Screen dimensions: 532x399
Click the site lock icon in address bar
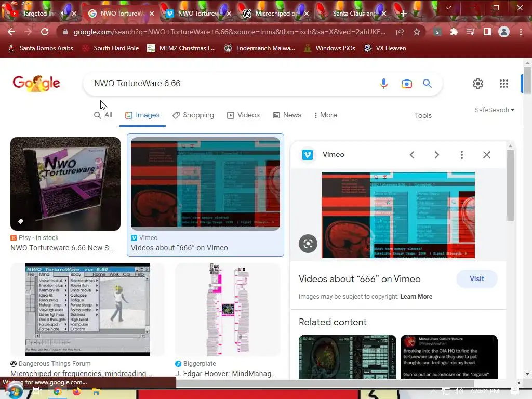(x=65, y=32)
